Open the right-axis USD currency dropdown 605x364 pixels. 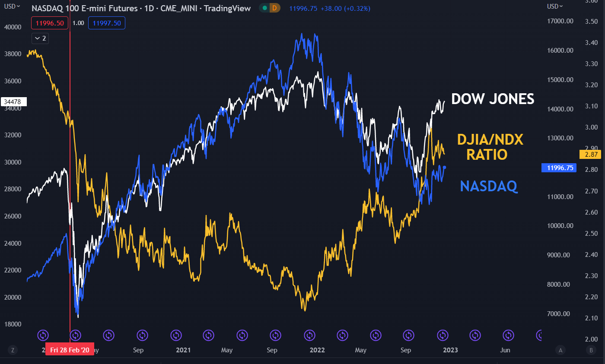point(555,6)
